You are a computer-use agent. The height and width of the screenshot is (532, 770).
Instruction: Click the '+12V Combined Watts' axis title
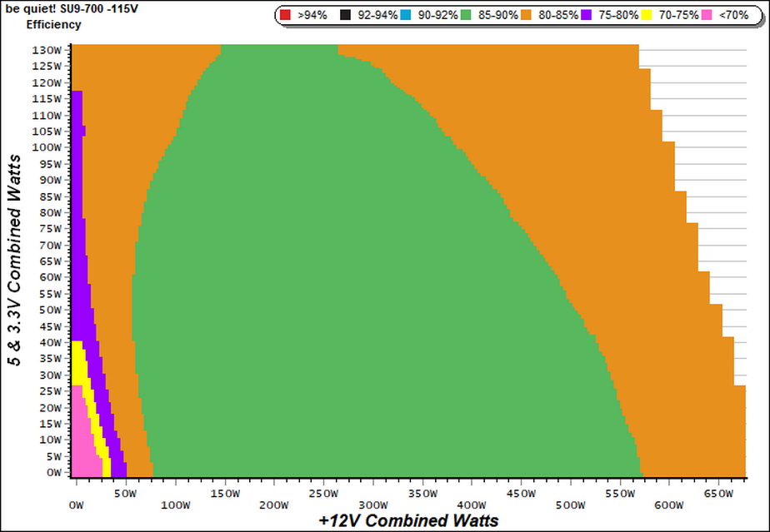(x=408, y=520)
